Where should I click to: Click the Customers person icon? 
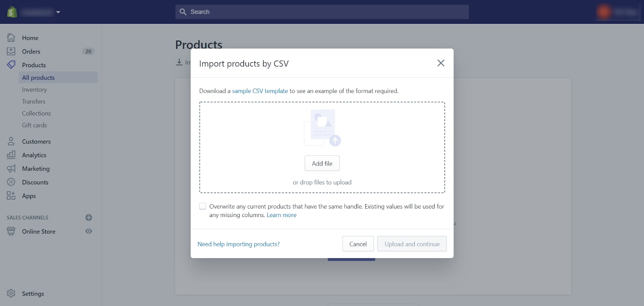[x=11, y=141]
